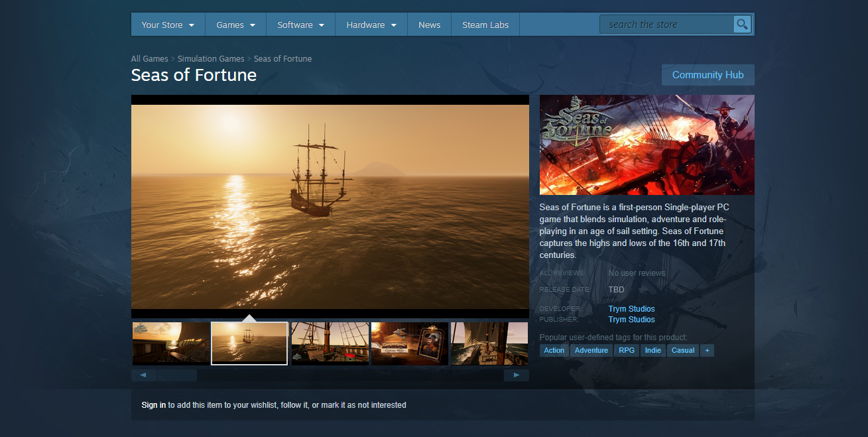Click the thumbnail strip scrollbar handle
Viewport: 868px width, 437px height.
pos(177,375)
